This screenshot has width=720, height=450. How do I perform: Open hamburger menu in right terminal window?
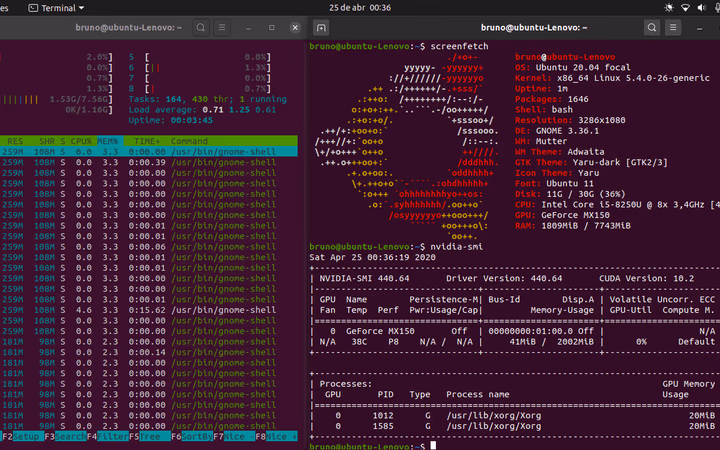tap(673, 28)
